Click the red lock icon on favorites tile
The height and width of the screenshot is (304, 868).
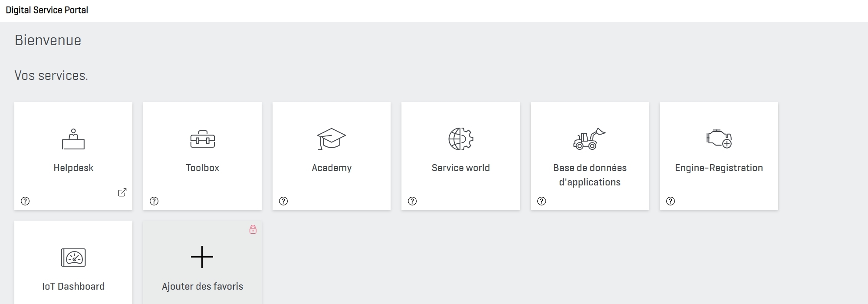coord(253,229)
